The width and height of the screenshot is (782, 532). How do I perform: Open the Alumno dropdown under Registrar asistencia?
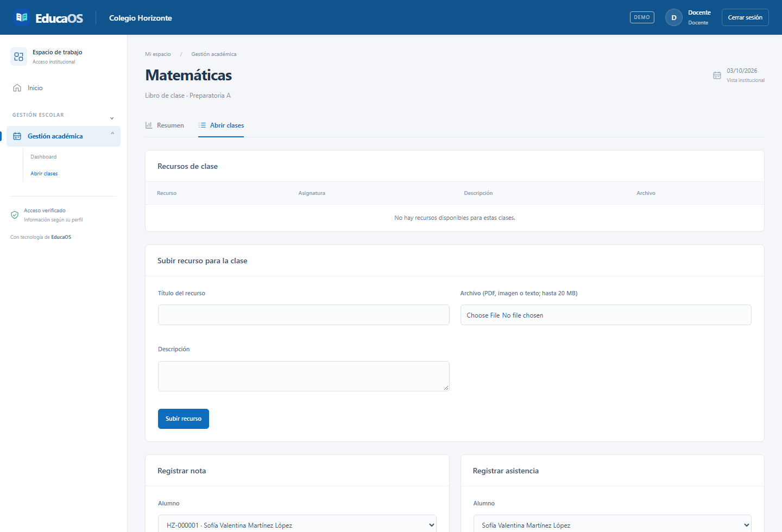coord(612,525)
